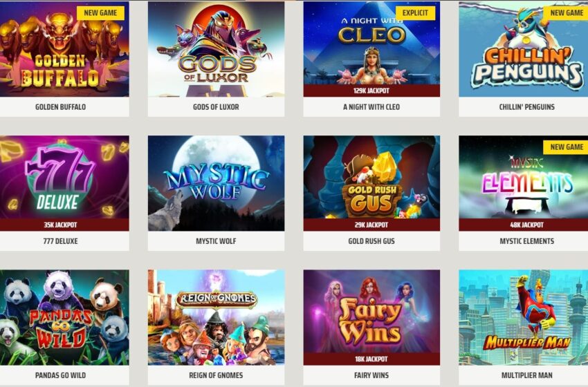Click the 129K JACKPOT banner on Cleo
This screenshot has height=387, width=588.
(371, 91)
